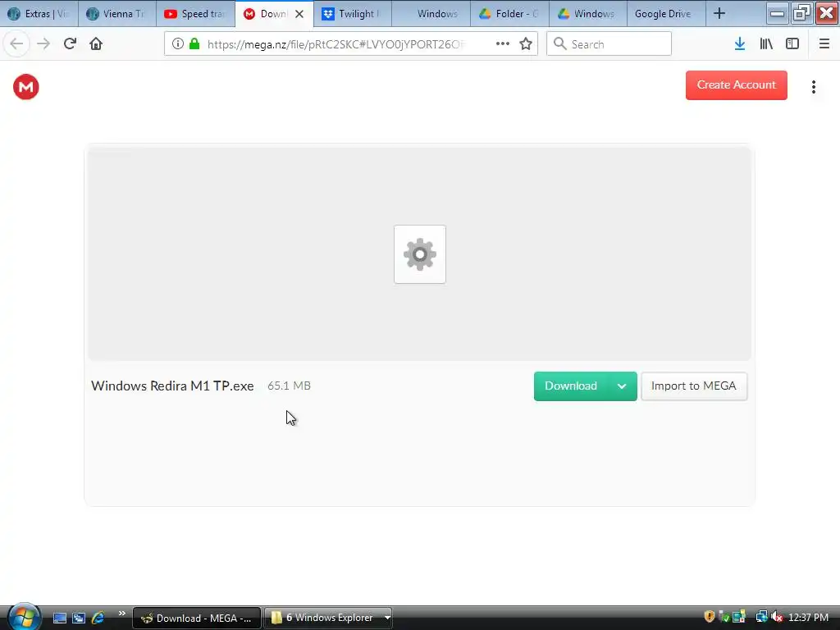Reload the page with the refresh icon

(x=70, y=44)
